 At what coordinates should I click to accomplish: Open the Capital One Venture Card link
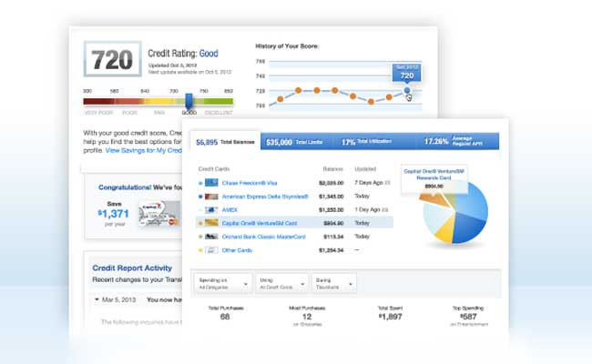(x=260, y=223)
